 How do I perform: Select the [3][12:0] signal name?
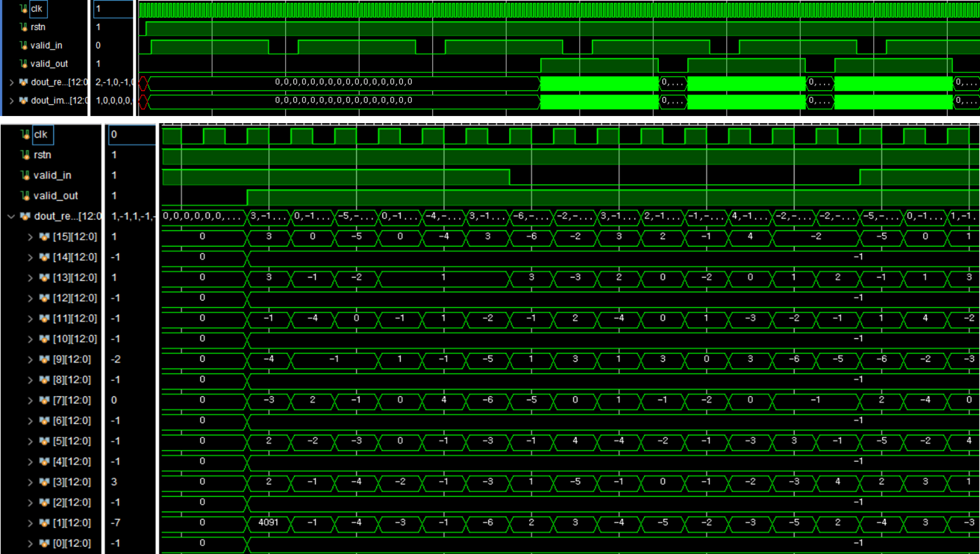pos(72,482)
